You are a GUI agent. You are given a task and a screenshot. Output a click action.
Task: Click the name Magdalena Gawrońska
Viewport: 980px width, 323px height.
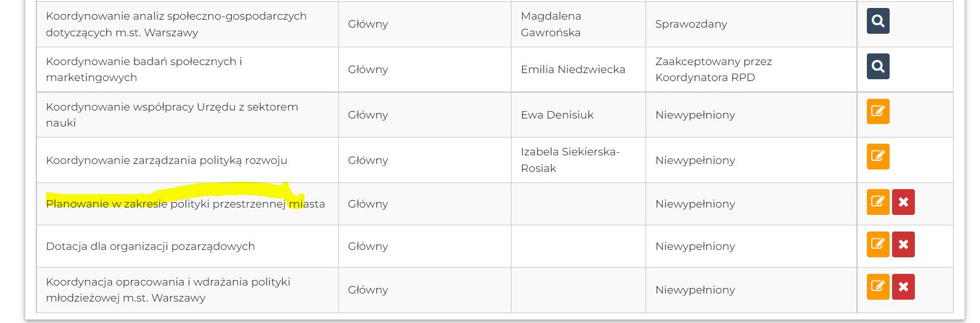tap(551, 25)
